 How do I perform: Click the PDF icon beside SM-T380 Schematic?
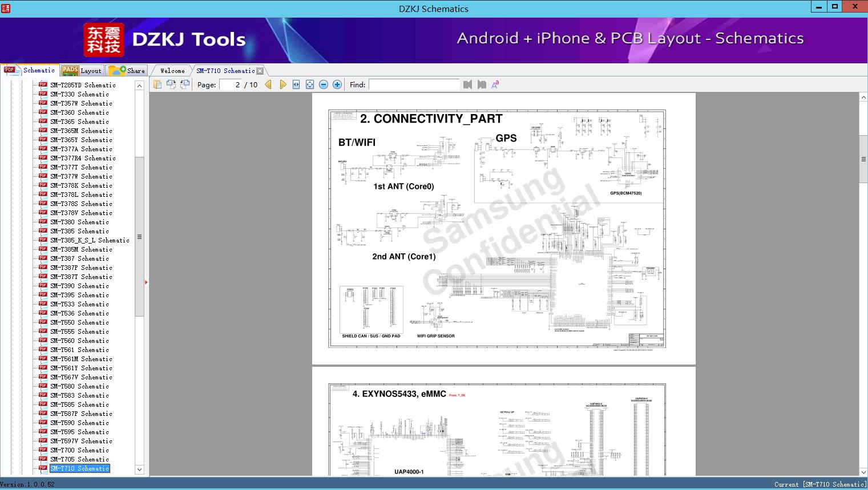click(x=43, y=221)
